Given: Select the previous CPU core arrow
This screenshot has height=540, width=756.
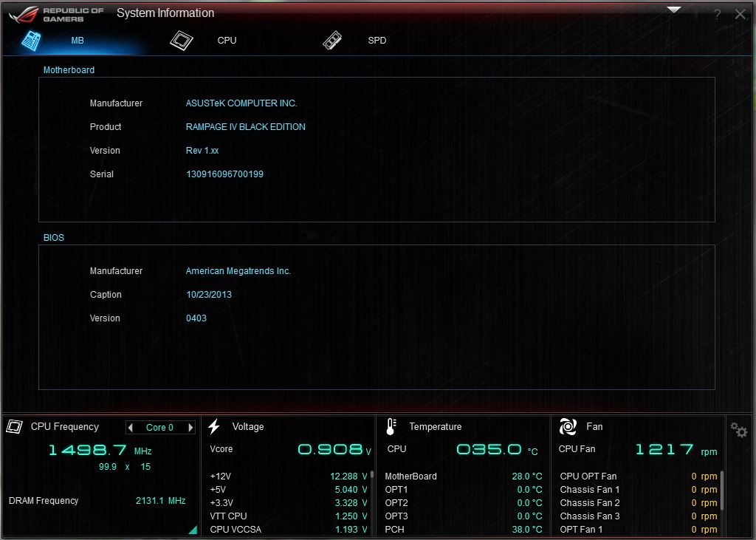Looking at the screenshot, I should point(130,428).
